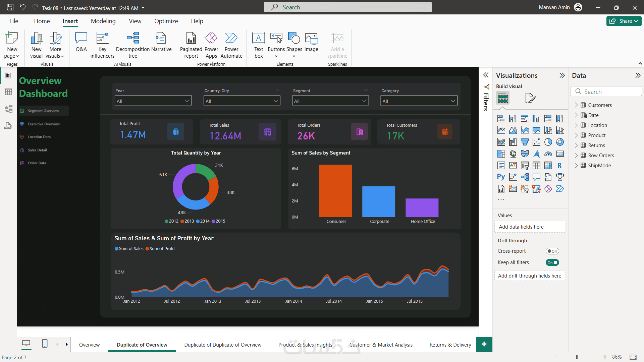This screenshot has height=362, width=644.
Task: Go to Executive Overview navigation link
Action: pyautogui.click(x=44, y=124)
